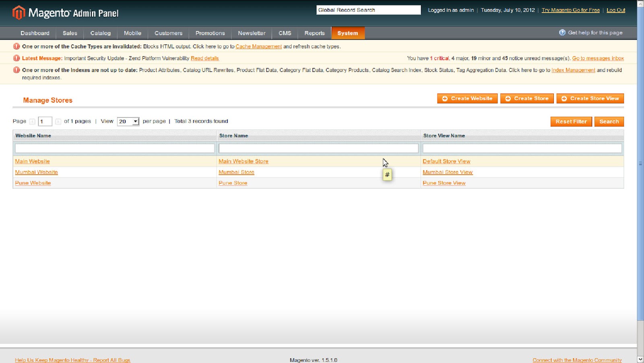This screenshot has width=644, height=363.
Task: Open the Main Website link
Action: [x=32, y=161]
